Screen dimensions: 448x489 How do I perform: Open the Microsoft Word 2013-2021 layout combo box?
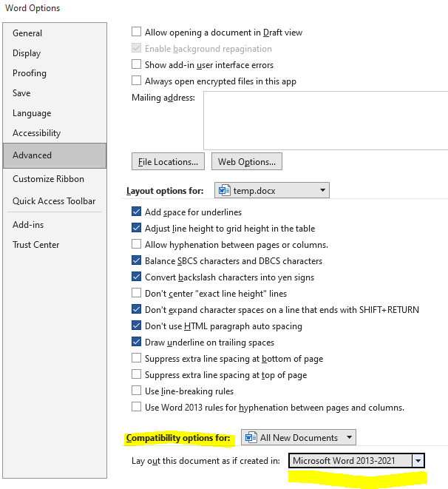pos(356,461)
